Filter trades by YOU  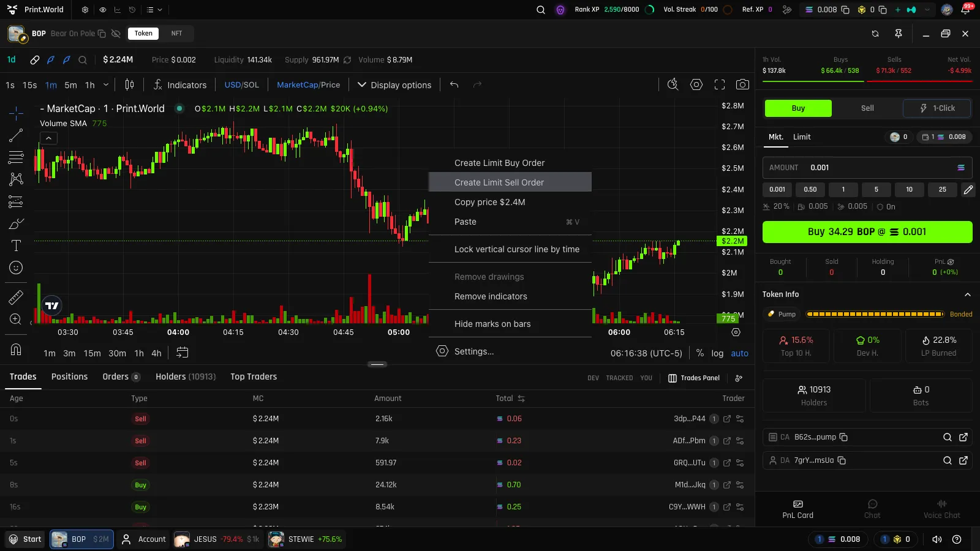(646, 378)
